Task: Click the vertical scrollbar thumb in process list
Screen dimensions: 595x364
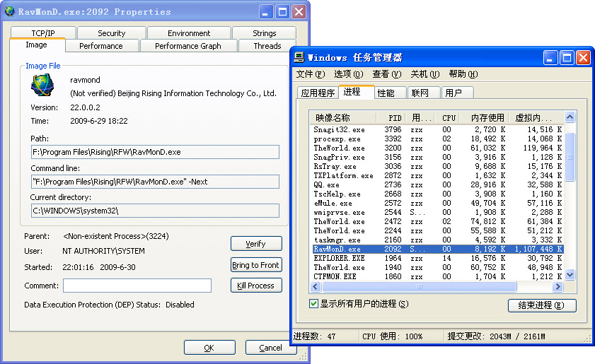Action: point(570,157)
